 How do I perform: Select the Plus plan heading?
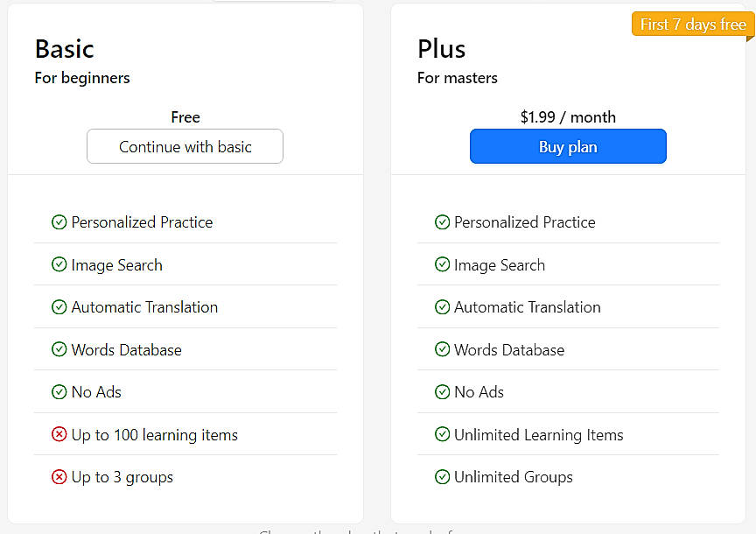(441, 49)
